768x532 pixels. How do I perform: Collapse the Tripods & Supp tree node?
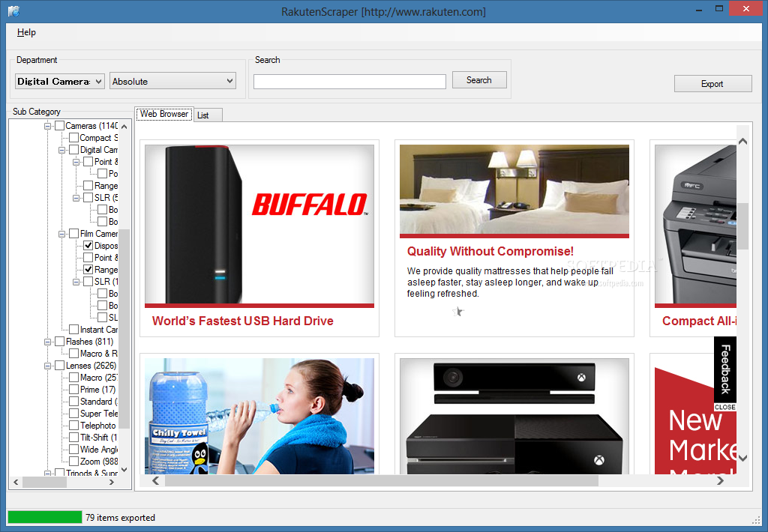(x=47, y=473)
